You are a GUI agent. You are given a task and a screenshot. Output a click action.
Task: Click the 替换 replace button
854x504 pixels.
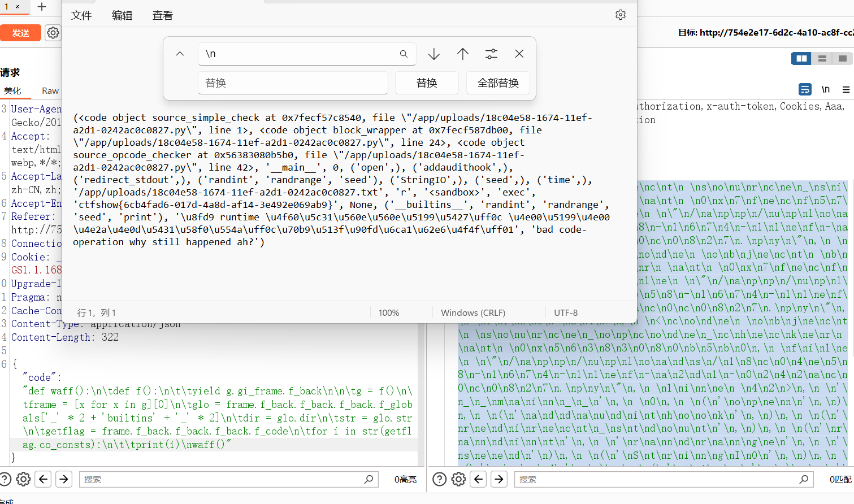pos(427,82)
